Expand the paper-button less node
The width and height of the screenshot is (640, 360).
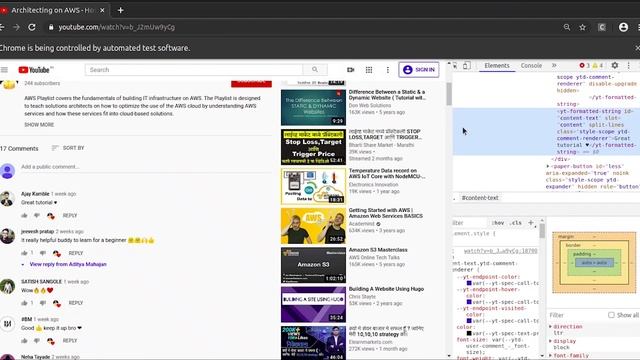coord(548,166)
